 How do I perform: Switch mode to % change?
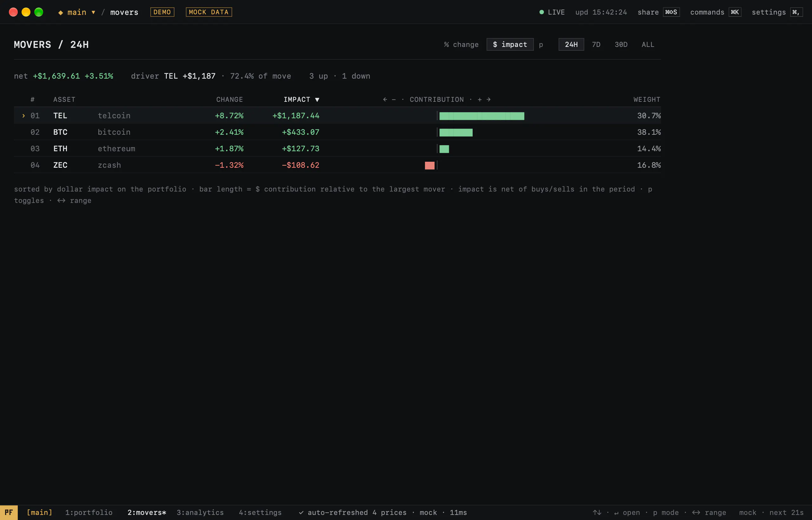[x=461, y=45]
